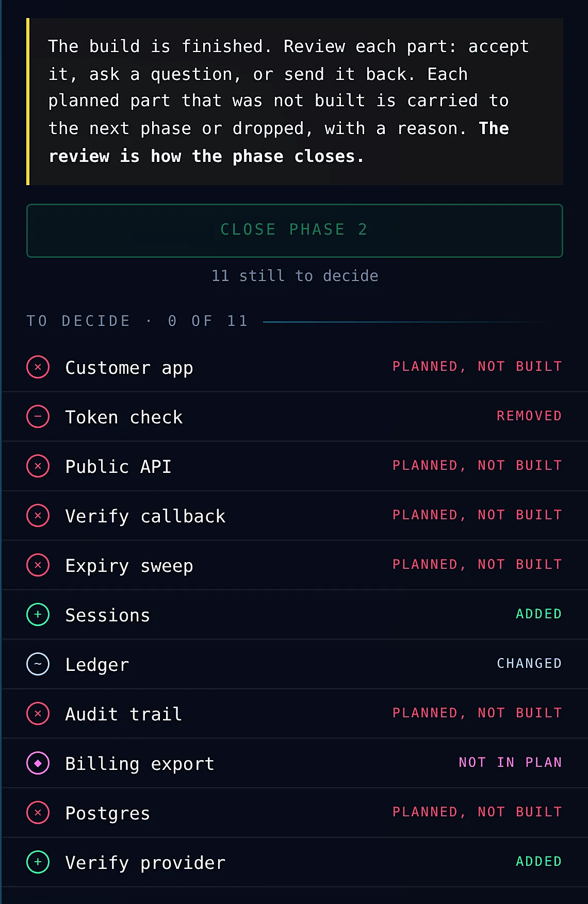The image size is (588, 904).
Task: Click the plus icon beside Sessions
Action: coord(38,615)
